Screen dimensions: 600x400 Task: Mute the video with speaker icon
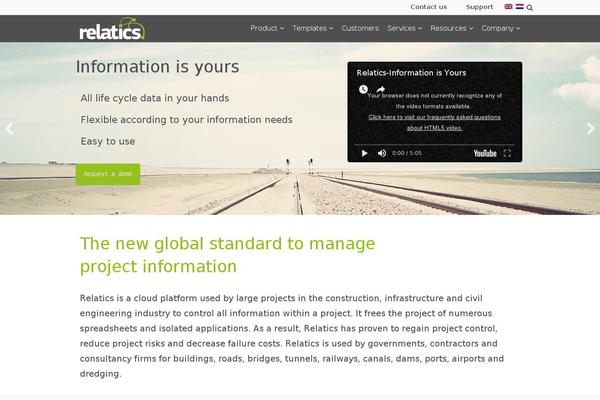[x=381, y=153]
